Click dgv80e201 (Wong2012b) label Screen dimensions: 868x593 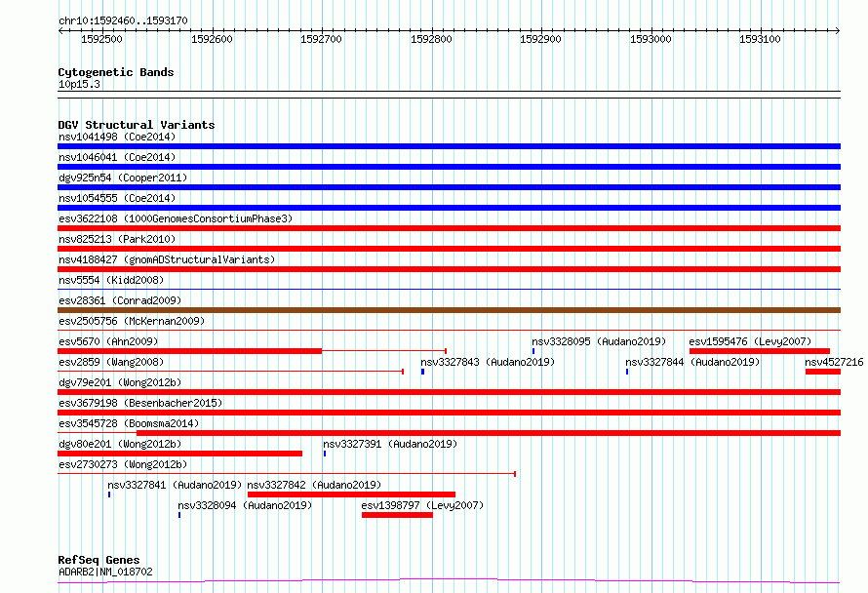pos(120,444)
